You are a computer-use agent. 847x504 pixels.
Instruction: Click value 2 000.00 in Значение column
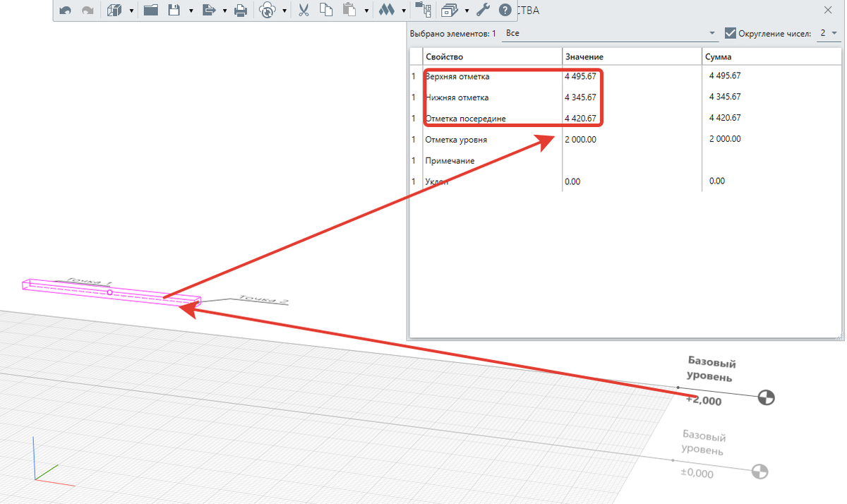[581, 140]
